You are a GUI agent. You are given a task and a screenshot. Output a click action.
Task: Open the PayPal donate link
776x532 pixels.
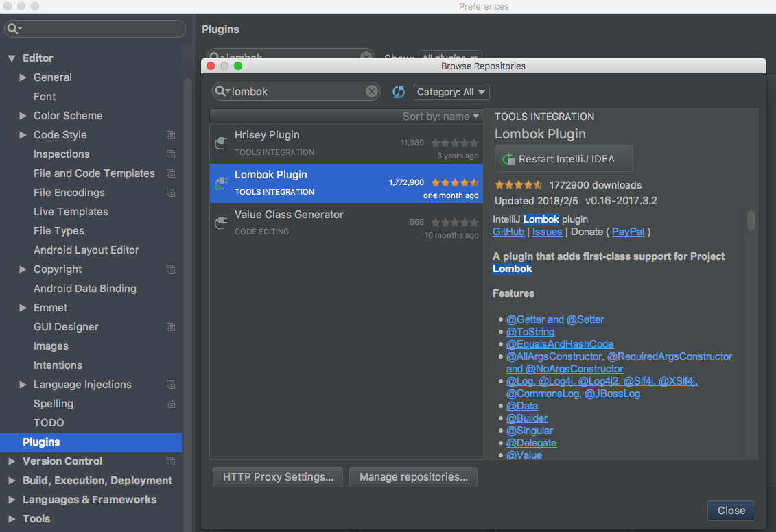pyautogui.click(x=628, y=232)
